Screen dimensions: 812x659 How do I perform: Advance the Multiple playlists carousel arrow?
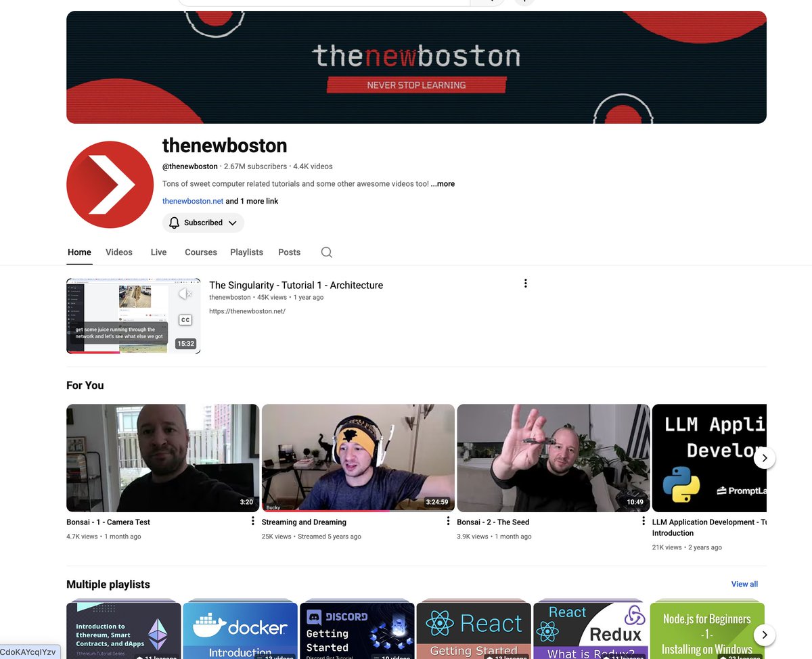click(765, 635)
